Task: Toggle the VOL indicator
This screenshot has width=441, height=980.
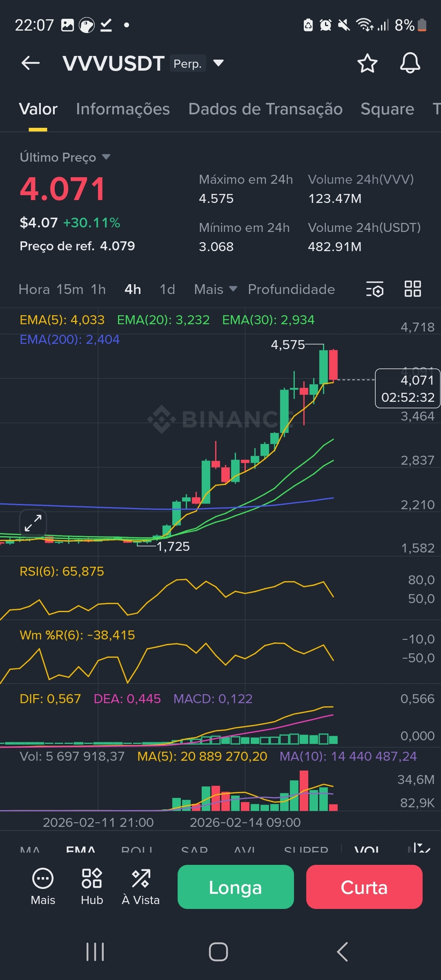Action: [367, 850]
